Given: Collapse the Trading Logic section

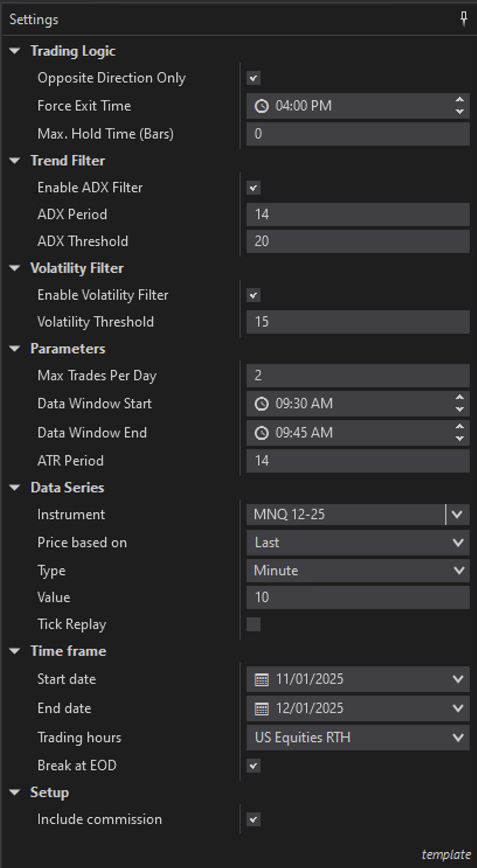Looking at the screenshot, I should click(x=15, y=51).
